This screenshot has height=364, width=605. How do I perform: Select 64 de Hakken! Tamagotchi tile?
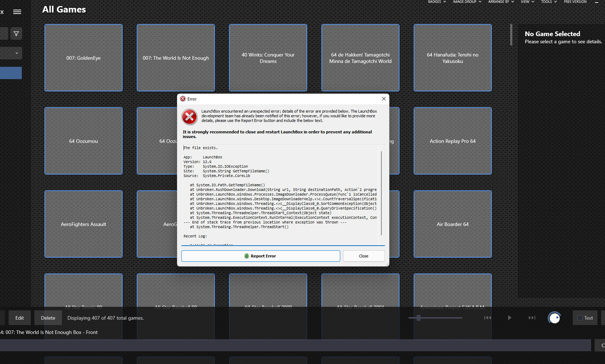(360, 58)
